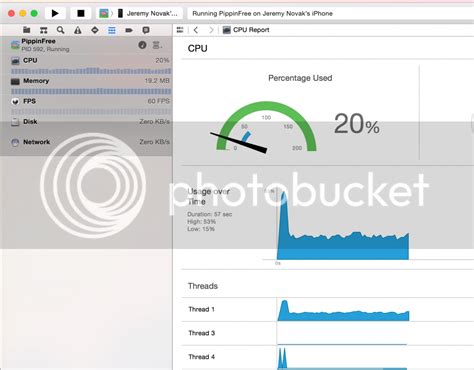Click the Percentage Used gauge
474x370 pixels.
point(266,128)
